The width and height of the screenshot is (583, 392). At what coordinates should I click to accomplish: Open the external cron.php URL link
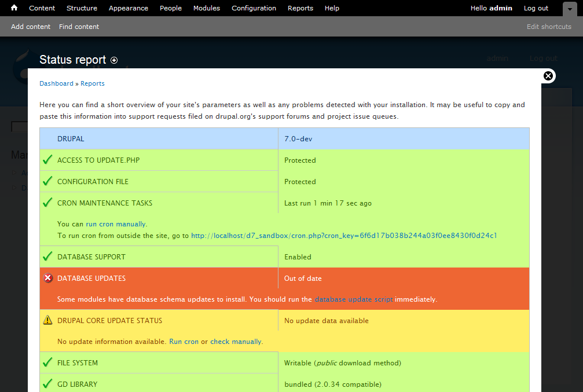(x=344, y=236)
